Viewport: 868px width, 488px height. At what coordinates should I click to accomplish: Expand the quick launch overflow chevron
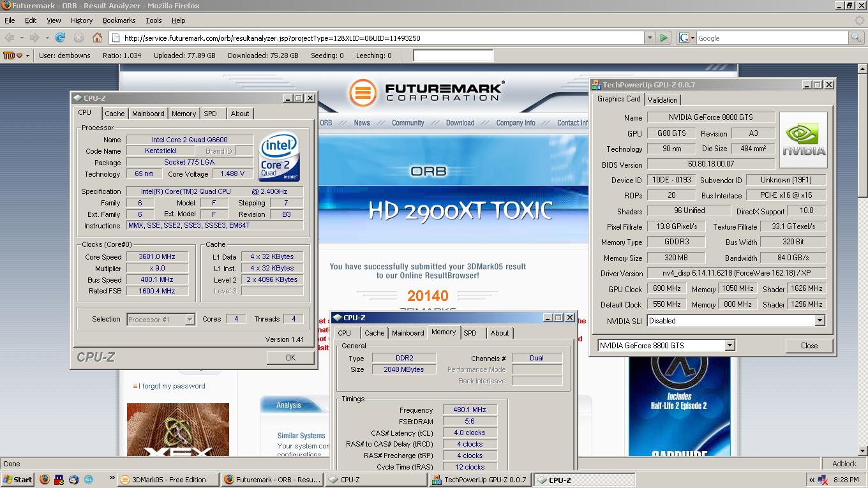(112, 478)
